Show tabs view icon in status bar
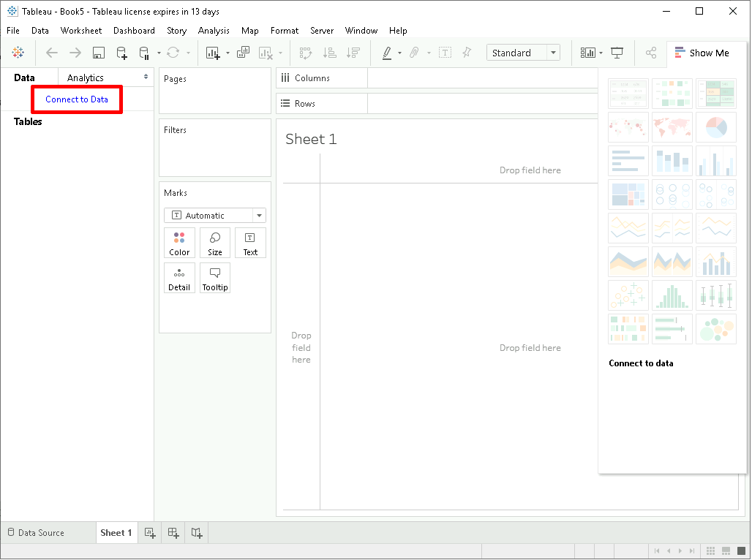Screen dimensions: 752x560 tap(742, 551)
